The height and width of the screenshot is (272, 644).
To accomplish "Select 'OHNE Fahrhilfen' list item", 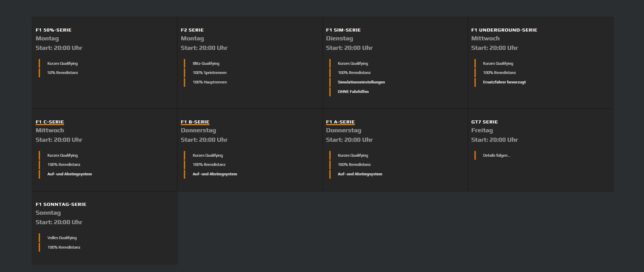I will coord(353,92).
